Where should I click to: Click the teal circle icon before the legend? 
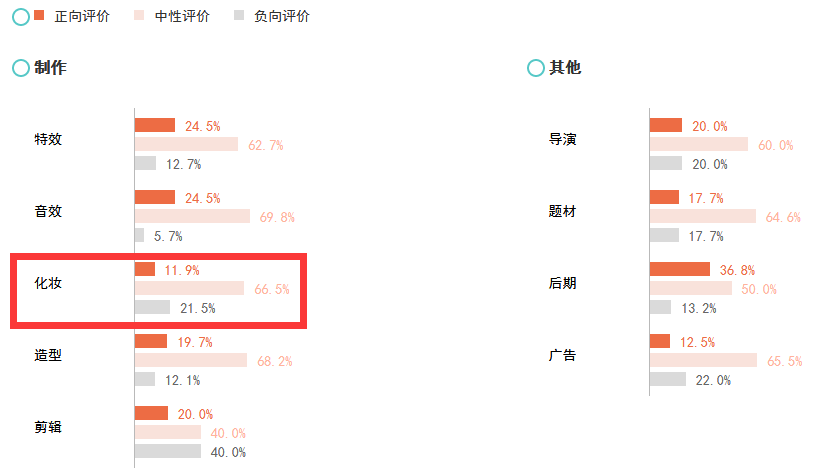(x=20, y=16)
